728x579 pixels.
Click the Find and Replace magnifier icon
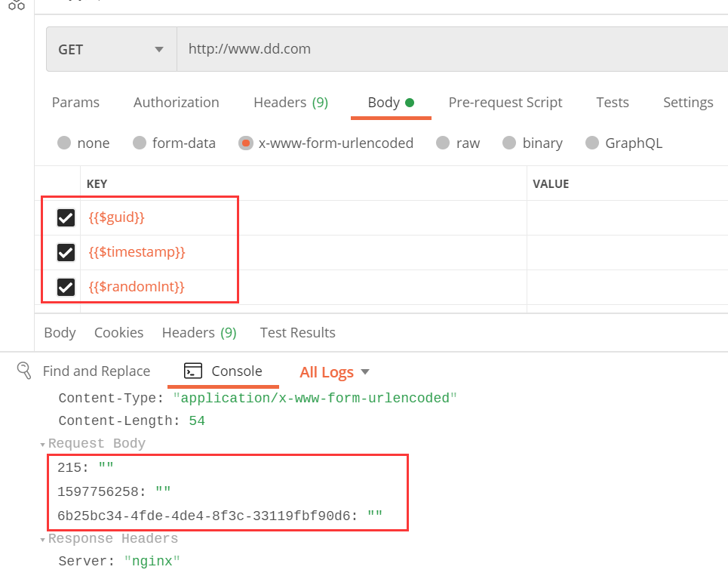(23, 371)
